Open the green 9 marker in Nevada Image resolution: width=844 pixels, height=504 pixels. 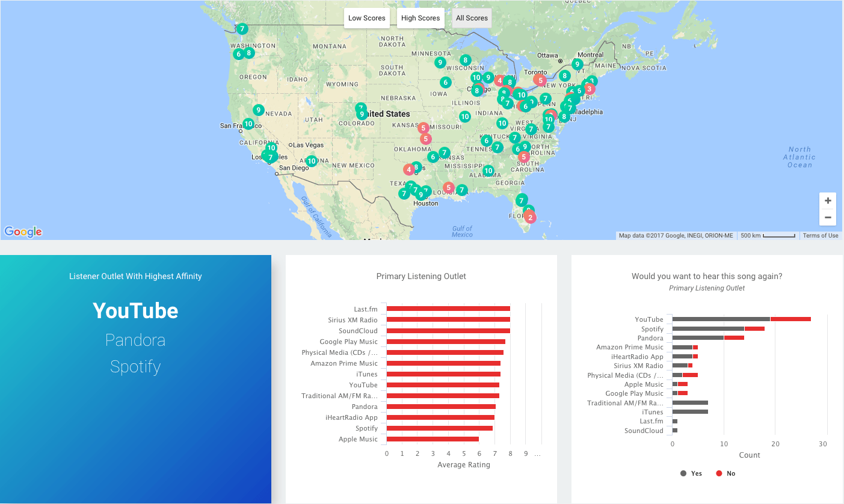[258, 110]
